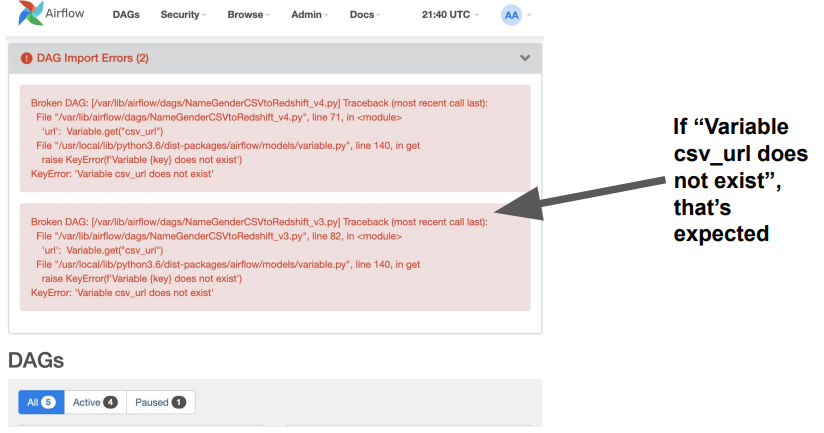Click the red error exclamation icon
The height and width of the screenshot is (433, 824).
point(26,58)
